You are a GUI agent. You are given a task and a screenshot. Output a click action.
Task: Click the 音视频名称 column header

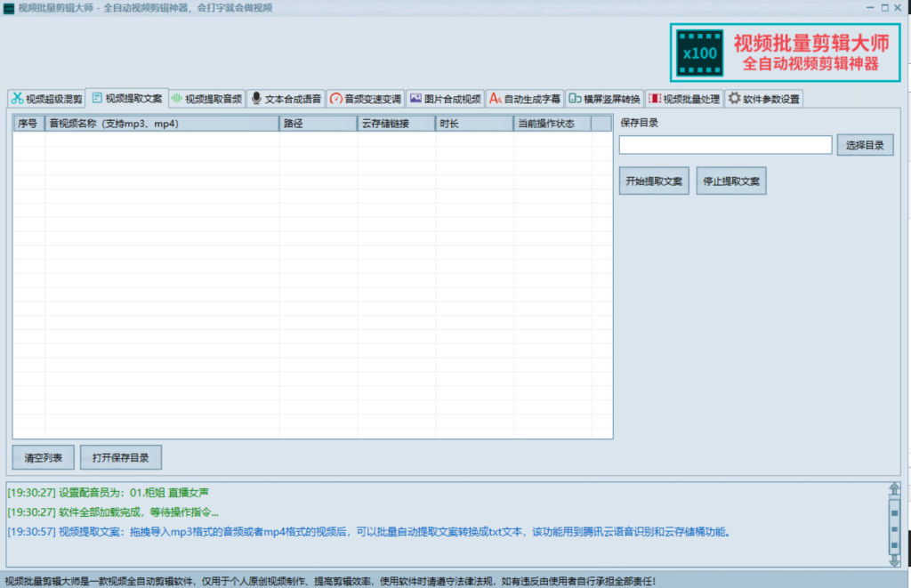(162, 123)
